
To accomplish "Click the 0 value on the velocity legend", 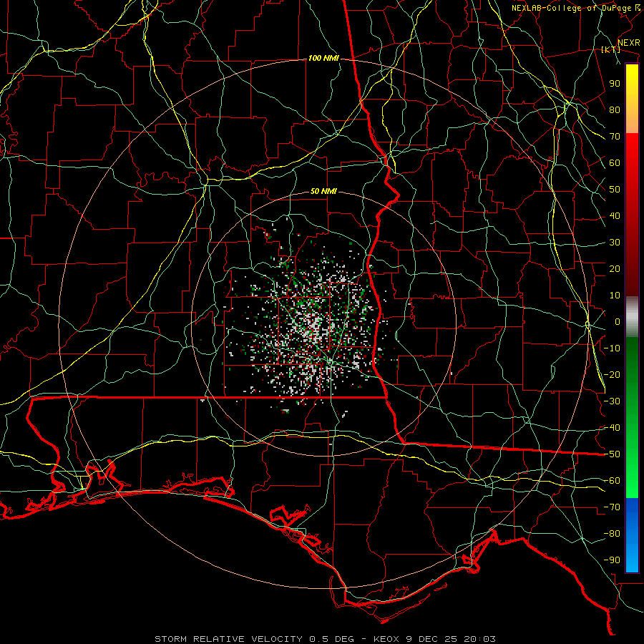I will (618, 322).
